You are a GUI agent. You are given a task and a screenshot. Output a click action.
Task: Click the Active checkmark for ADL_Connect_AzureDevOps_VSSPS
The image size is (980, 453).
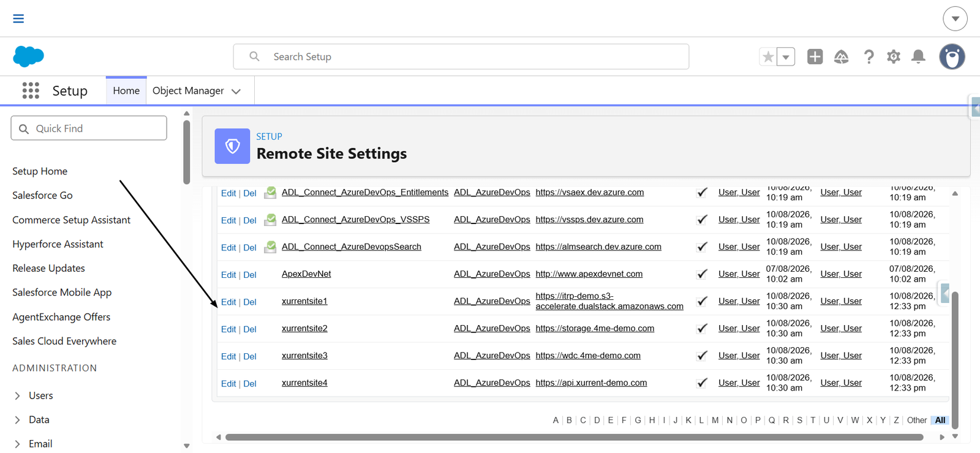(x=702, y=219)
